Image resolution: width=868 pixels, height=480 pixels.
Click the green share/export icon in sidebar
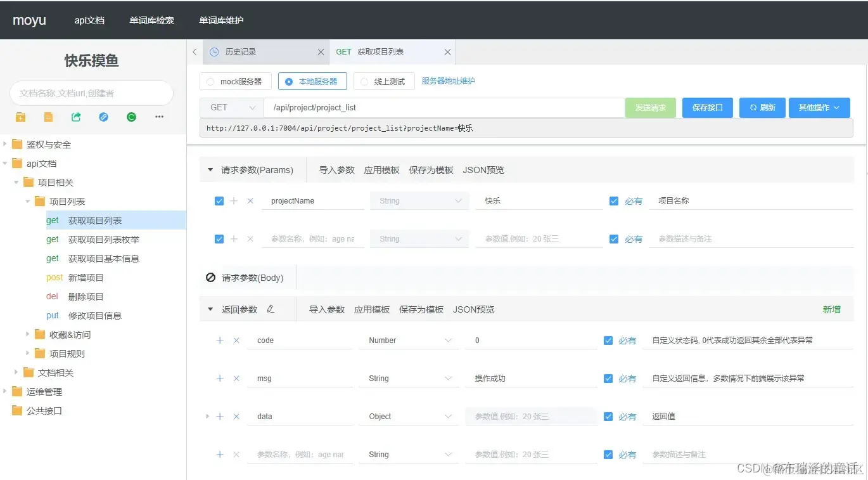(75, 117)
